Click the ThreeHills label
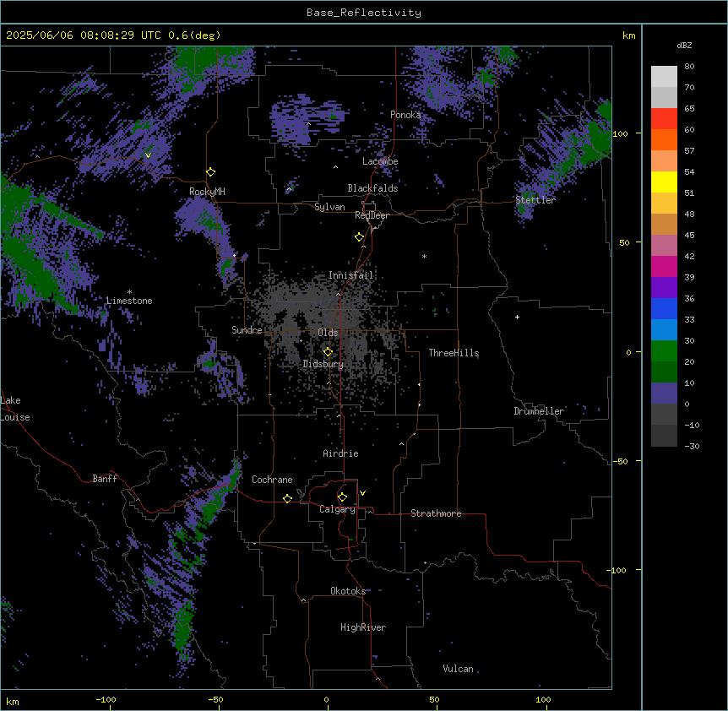Viewport: 728px width, 711px height. 454,353
